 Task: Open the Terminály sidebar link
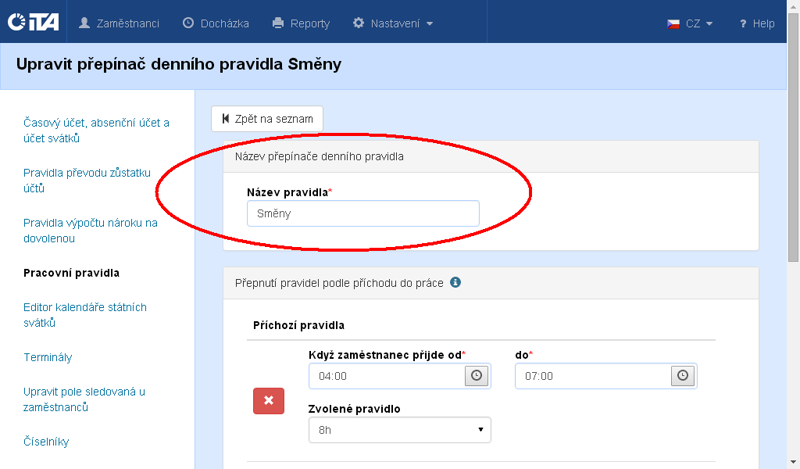pos(48,357)
